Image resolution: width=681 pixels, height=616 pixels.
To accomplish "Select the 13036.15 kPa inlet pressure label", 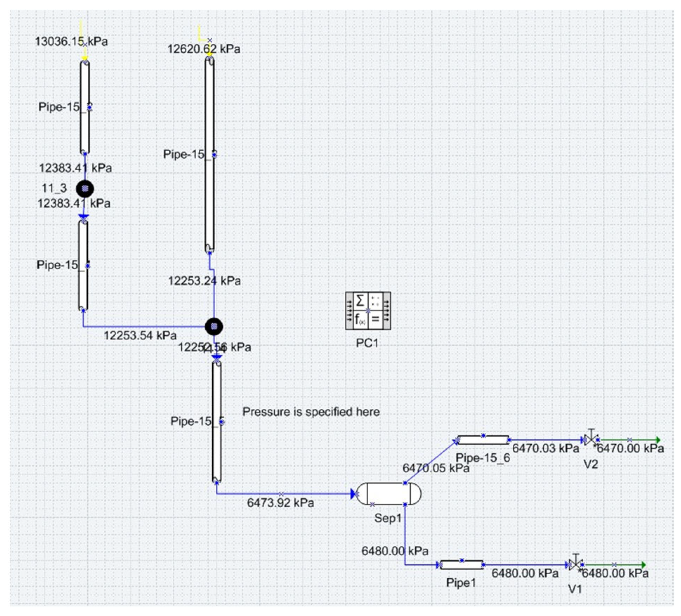I will coord(71,41).
